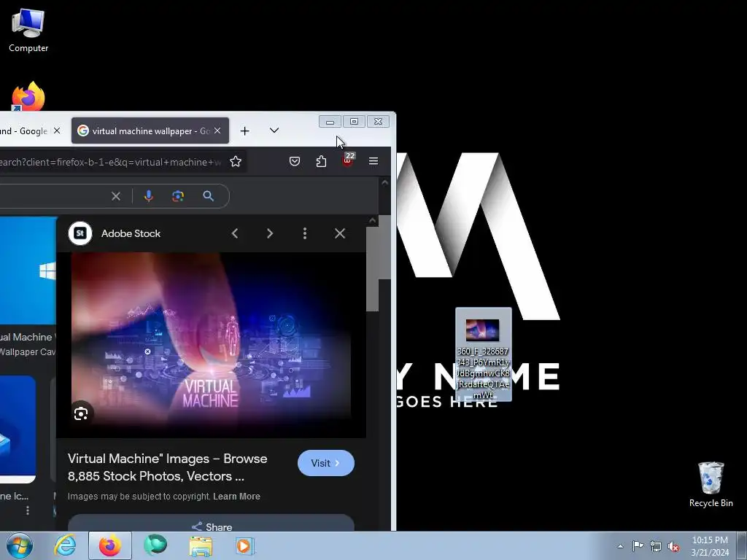Clear the Google search box
Image resolution: width=747 pixels, height=560 pixels.
pos(116,196)
